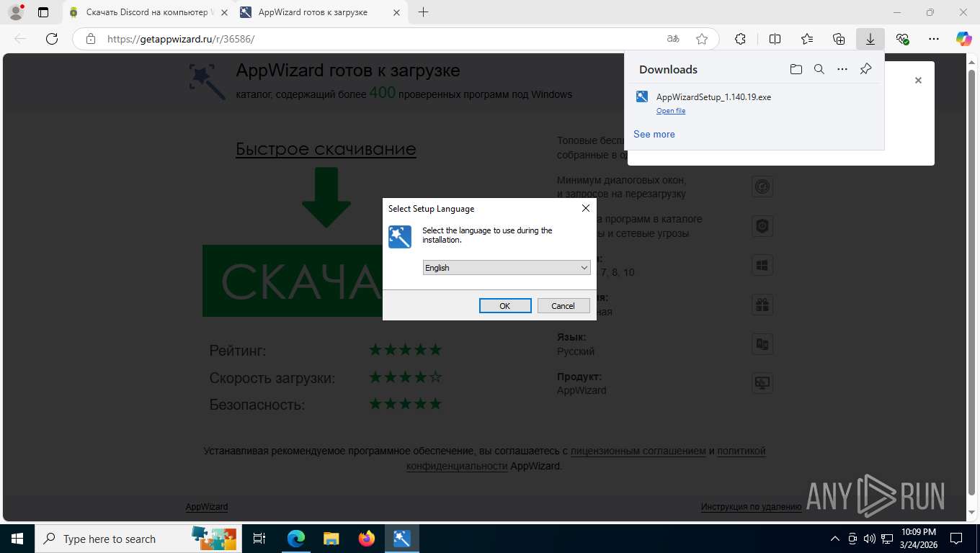980x553 pixels.
Task: Open tab actions menu icon
Action: 43,12
